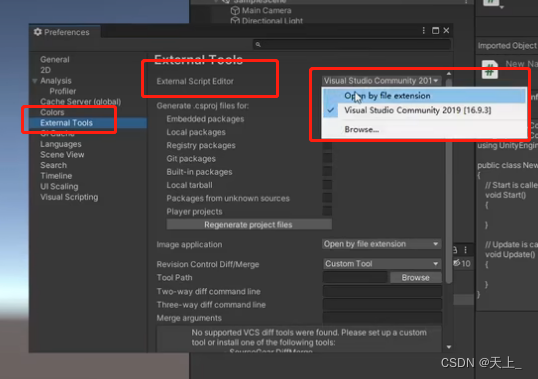
Task: Click Merge arguments field
Action: 382,318
